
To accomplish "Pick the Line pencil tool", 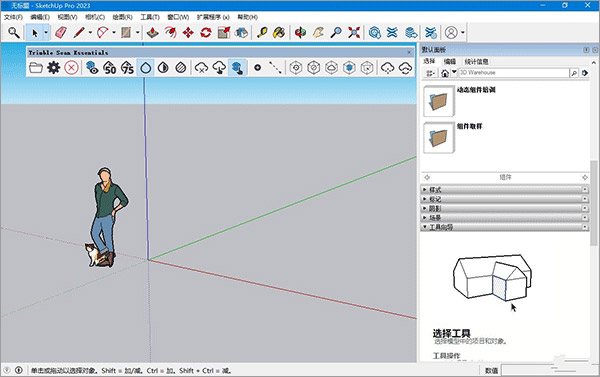I will click(79, 33).
